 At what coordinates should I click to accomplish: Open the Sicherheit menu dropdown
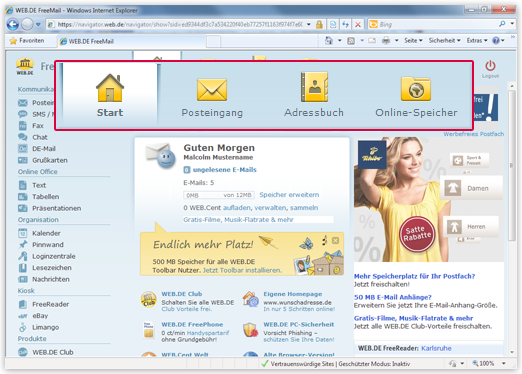pyautogui.click(x=444, y=40)
